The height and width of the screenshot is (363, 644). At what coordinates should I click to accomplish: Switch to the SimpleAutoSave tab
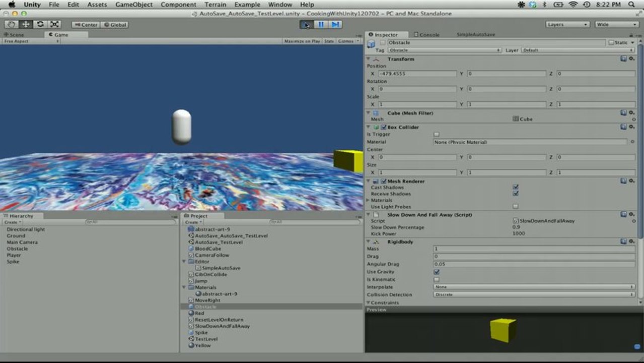(x=476, y=35)
